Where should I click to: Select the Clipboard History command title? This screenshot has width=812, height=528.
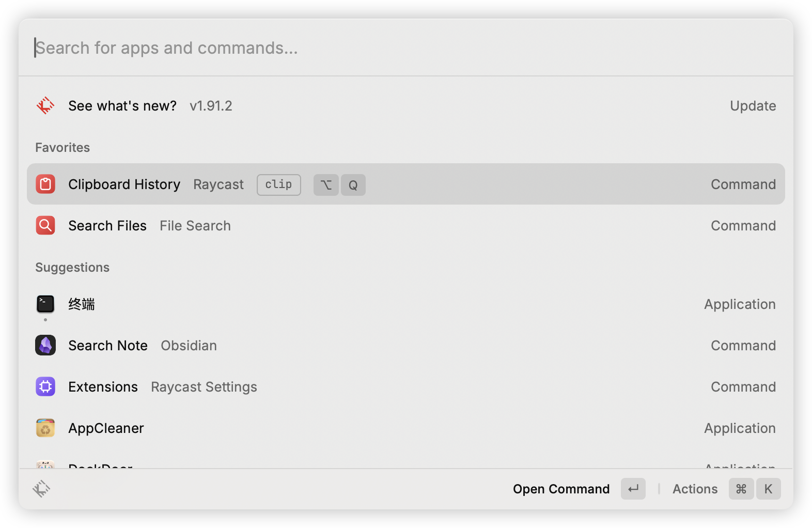point(124,184)
